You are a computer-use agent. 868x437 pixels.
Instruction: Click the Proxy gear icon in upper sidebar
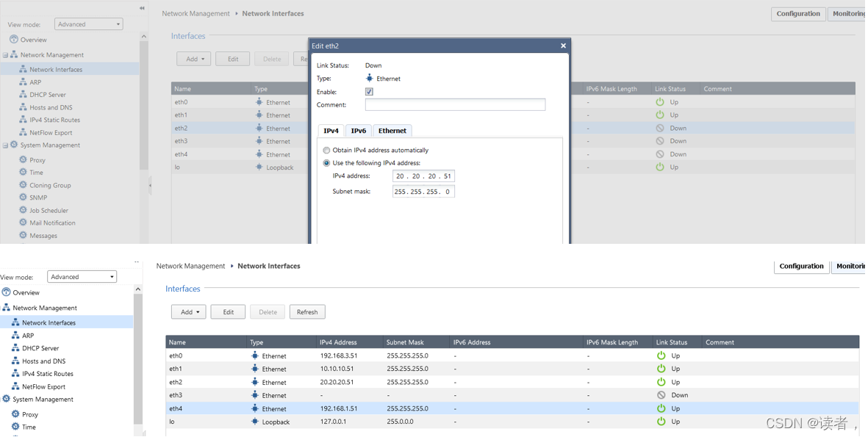23,159
